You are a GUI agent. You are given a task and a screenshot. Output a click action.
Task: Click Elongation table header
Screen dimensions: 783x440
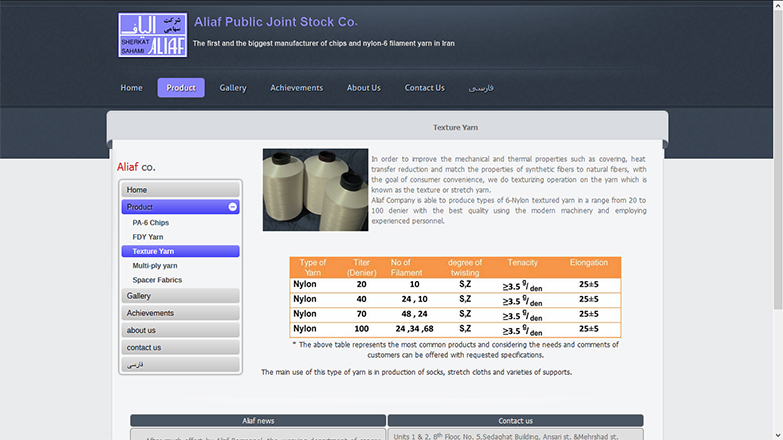(x=589, y=263)
